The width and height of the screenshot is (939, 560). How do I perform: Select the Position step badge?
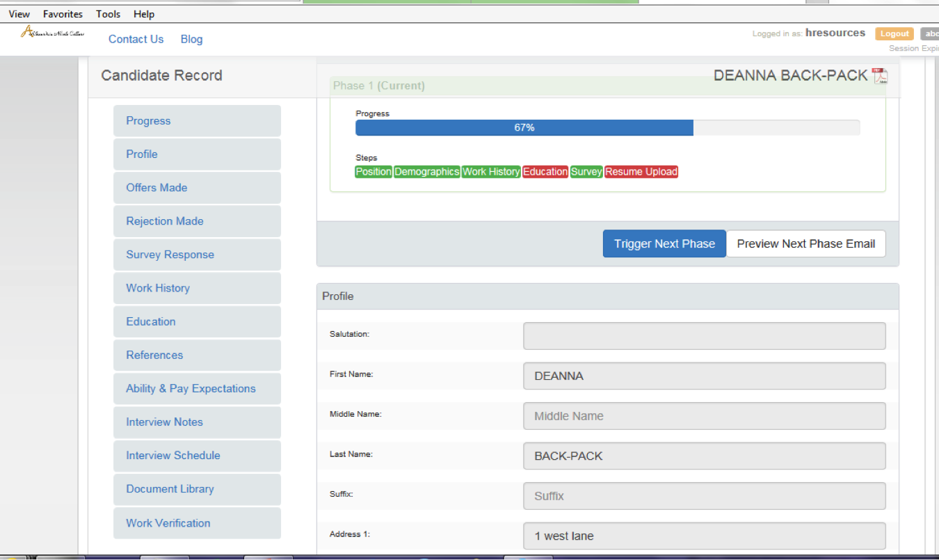(373, 171)
